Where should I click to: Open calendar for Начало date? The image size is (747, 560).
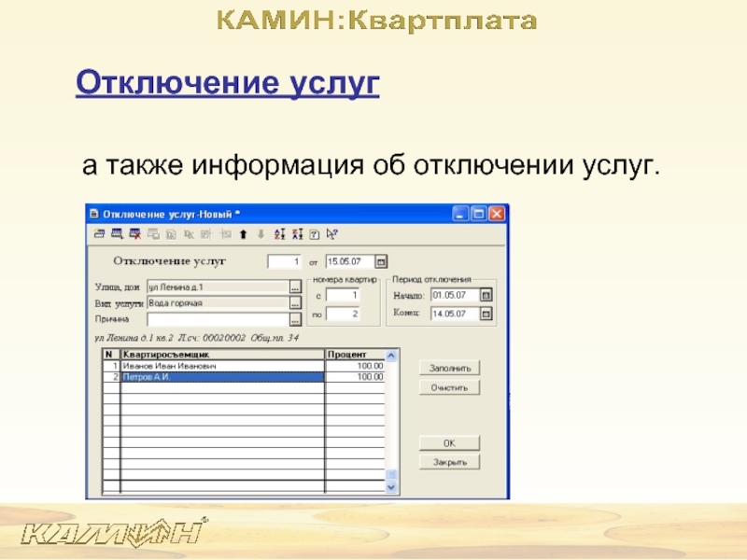[486, 295]
